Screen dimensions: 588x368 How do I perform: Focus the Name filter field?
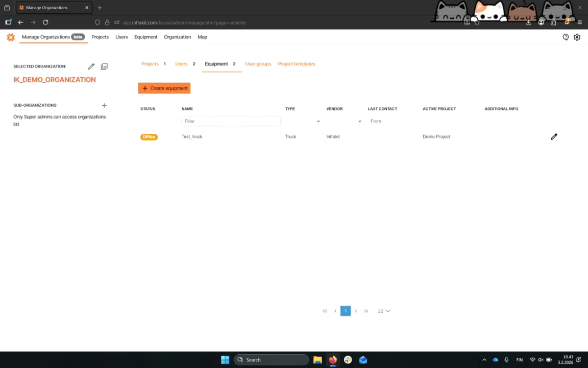click(231, 121)
